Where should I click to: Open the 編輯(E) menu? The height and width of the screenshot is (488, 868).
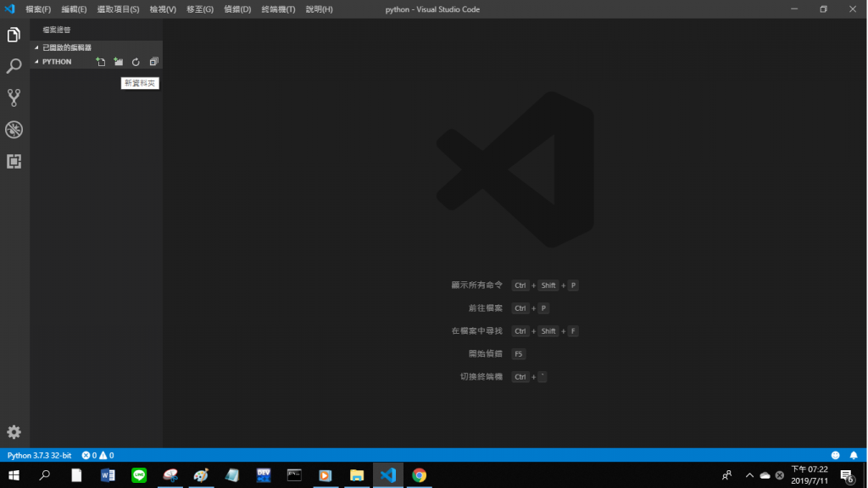75,9
